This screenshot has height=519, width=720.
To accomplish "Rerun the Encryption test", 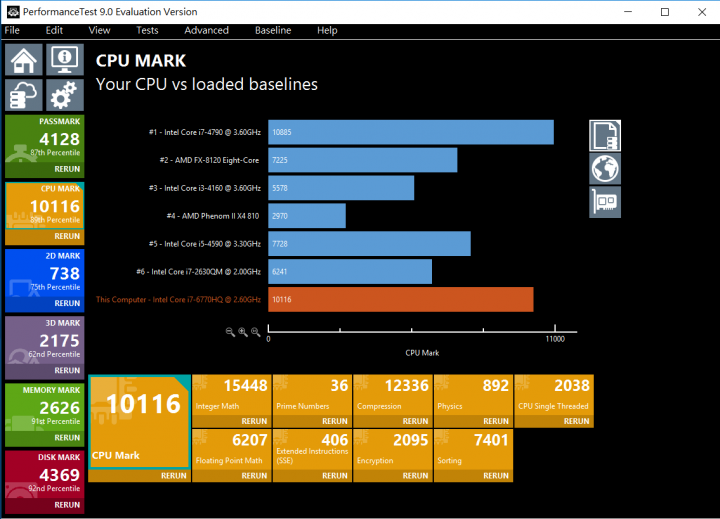I will point(415,476).
